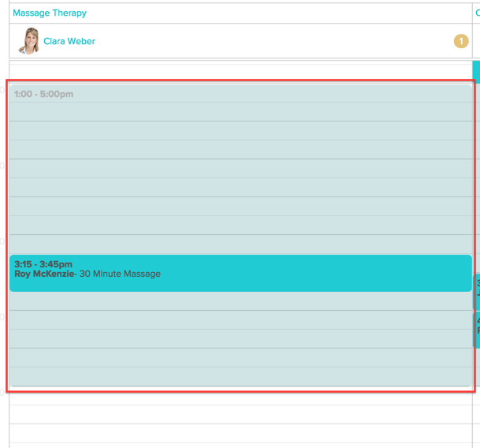The width and height of the screenshot is (480, 448).
Task: Click the 3:15 - 3:45pm appointment time text
Action: [43, 264]
